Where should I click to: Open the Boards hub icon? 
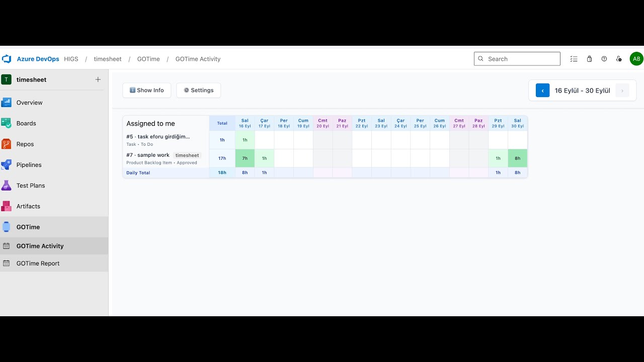[x=6, y=123]
